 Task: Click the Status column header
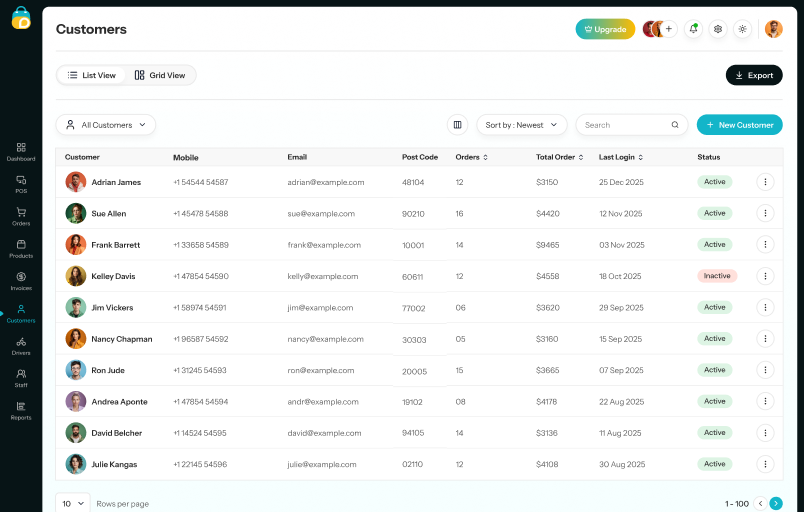click(x=709, y=157)
